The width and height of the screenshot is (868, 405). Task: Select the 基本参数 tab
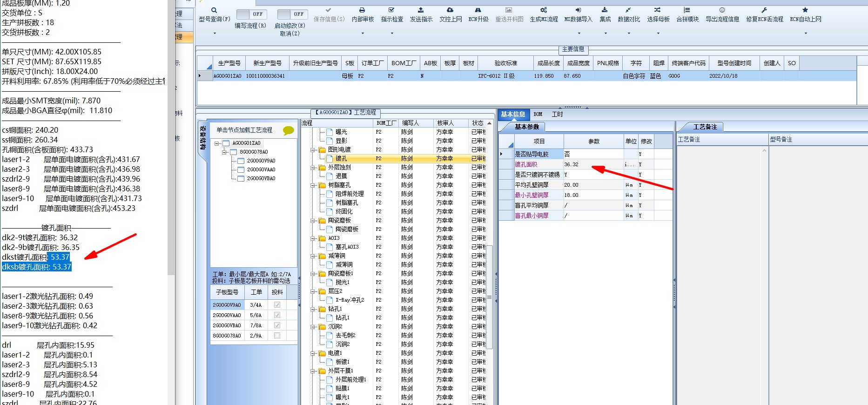526,127
